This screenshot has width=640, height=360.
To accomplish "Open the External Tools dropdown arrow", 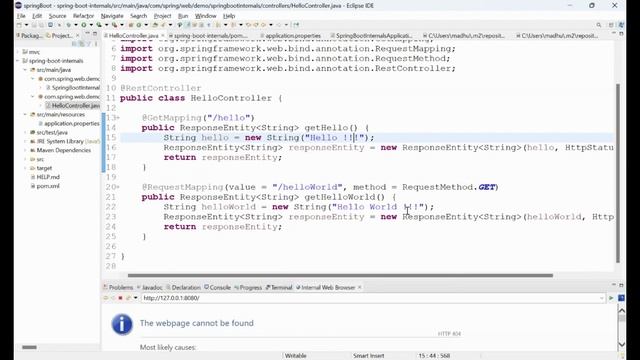I will [x=122, y=25].
